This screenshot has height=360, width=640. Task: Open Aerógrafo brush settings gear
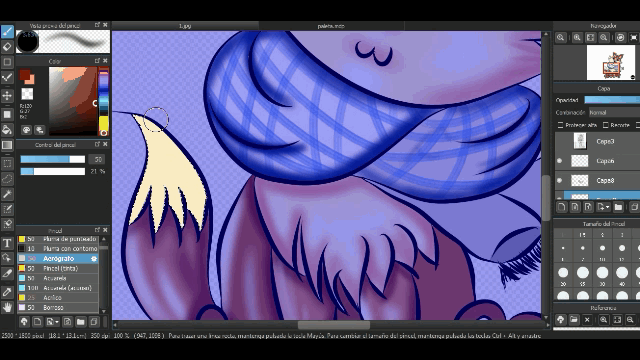pyautogui.click(x=94, y=258)
